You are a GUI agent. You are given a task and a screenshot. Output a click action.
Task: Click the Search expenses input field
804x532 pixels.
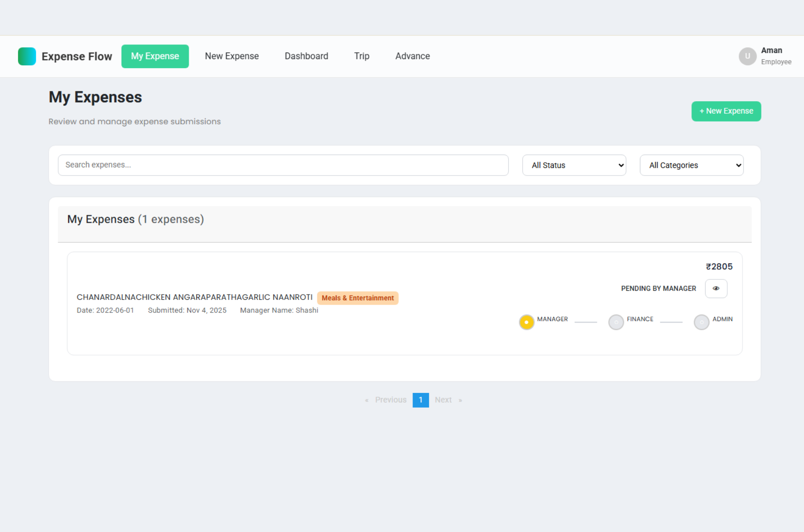pyautogui.click(x=283, y=165)
